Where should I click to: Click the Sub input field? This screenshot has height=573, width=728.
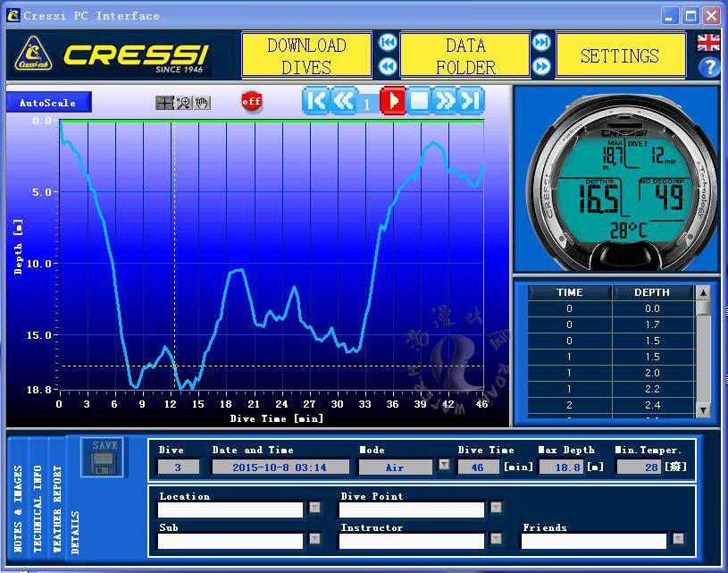tap(230, 541)
